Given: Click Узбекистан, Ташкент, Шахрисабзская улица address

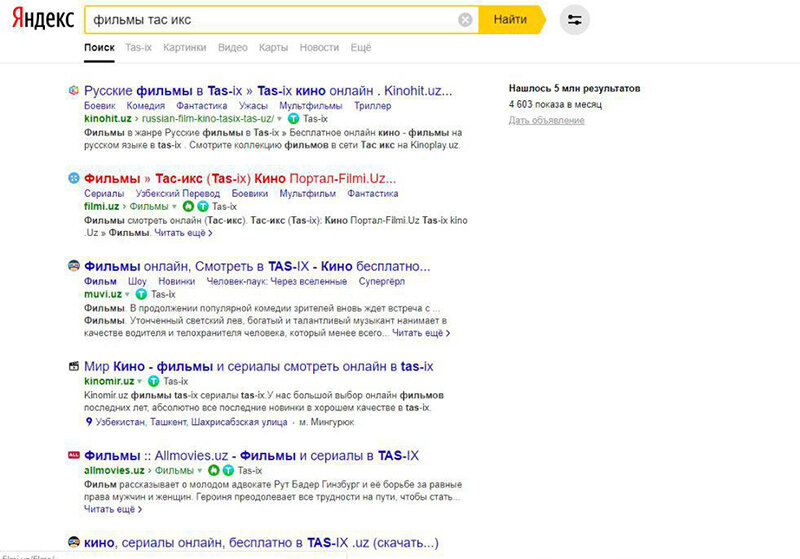Looking at the screenshot, I should (x=191, y=422).
